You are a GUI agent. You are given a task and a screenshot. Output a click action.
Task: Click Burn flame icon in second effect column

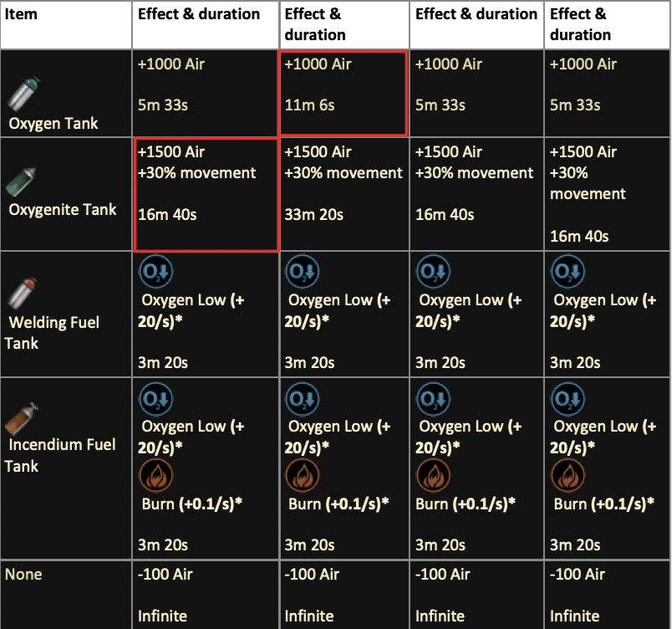pyautogui.click(x=302, y=476)
